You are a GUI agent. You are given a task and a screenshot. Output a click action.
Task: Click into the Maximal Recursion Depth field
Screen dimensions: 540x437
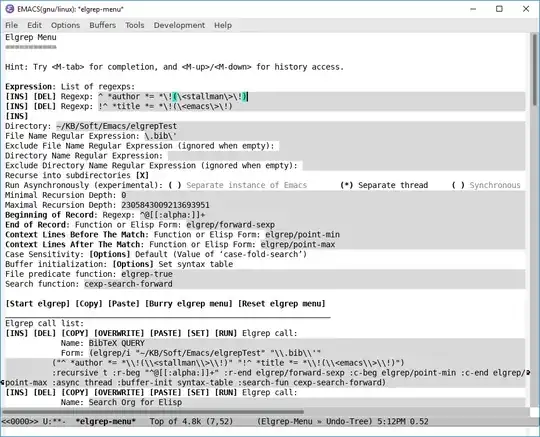(323, 205)
